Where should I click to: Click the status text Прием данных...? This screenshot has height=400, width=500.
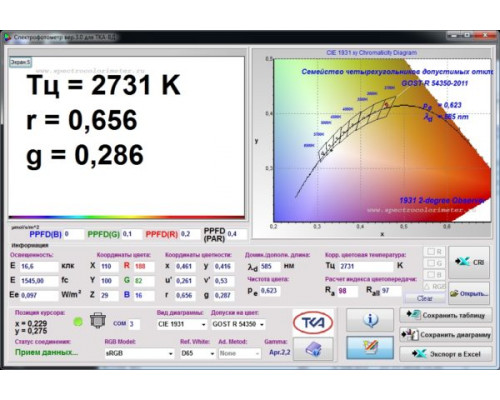coord(46,352)
